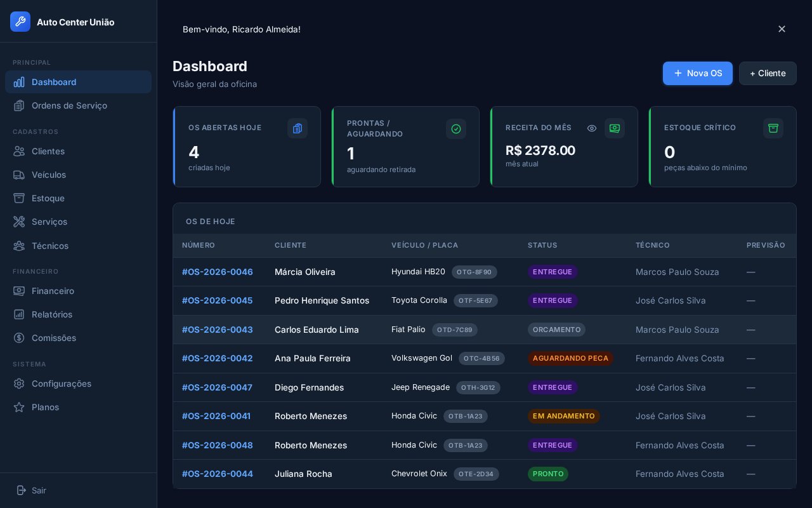Open order link #OS-2026-0046
This screenshot has height=508, width=812.
click(218, 272)
